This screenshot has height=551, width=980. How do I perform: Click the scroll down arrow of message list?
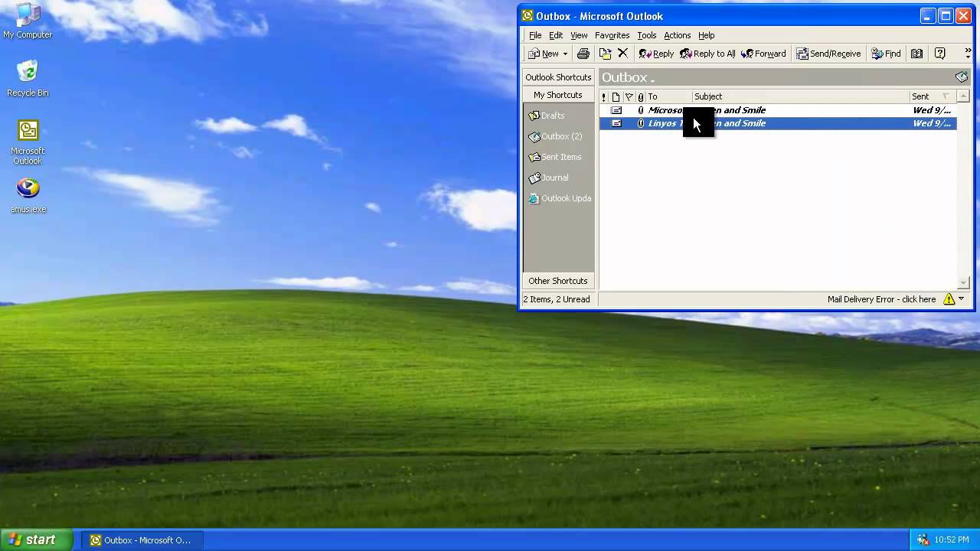pyautogui.click(x=963, y=283)
